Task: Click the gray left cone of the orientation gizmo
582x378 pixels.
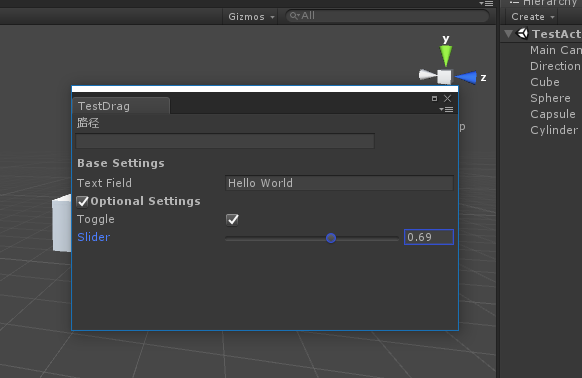Action: [428, 75]
